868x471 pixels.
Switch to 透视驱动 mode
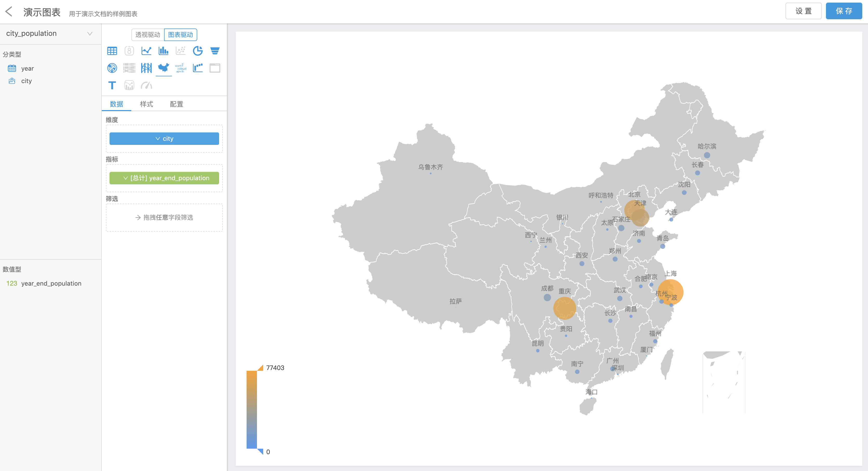[148, 35]
